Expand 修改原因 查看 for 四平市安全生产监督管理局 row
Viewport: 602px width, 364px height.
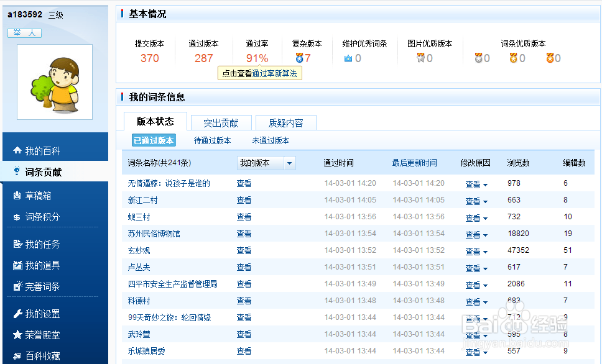(476, 285)
